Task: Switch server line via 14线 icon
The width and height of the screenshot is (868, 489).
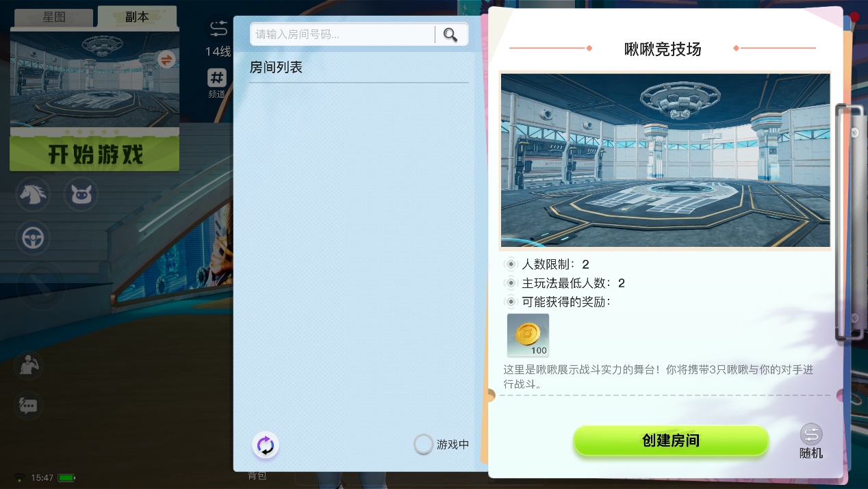Action: [x=218, y=29]
